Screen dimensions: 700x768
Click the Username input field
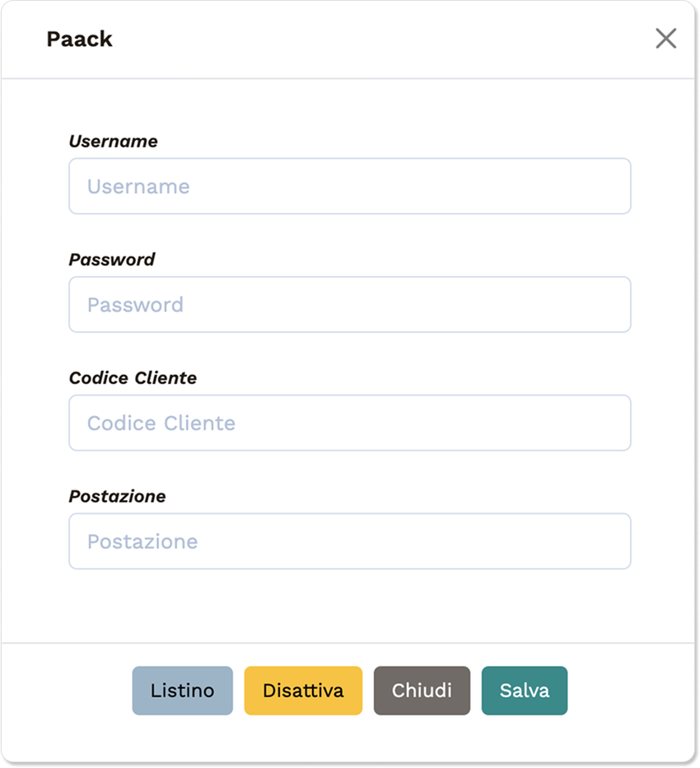[x=349, y=186]
